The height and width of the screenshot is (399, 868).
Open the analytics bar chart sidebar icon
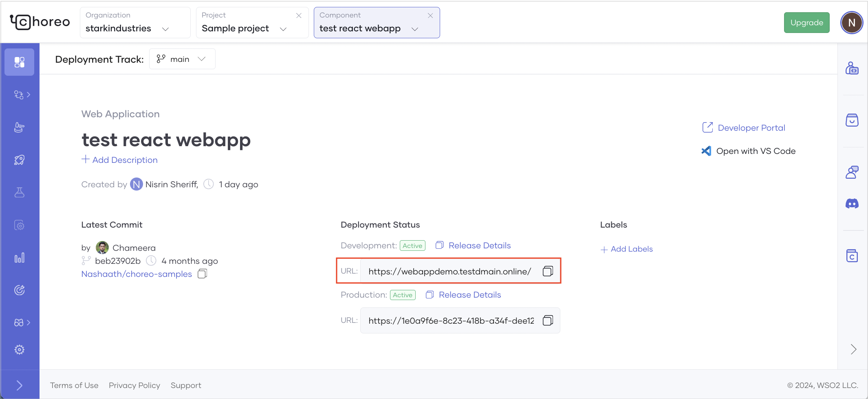[19, 258]
